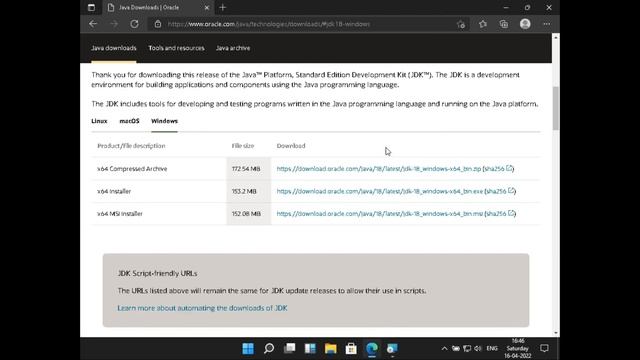
Task: Open Task View on the taskbar
Action: click(289, 349)
